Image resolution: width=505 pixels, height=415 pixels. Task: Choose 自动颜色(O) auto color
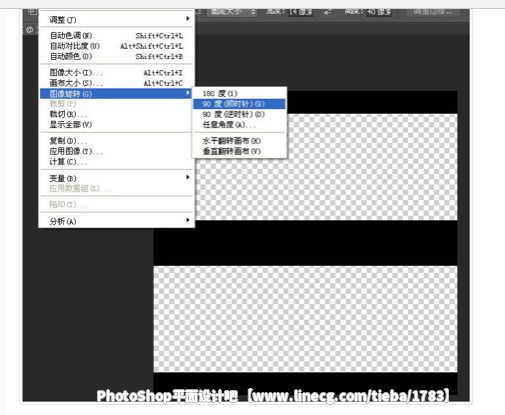point(116,56)
